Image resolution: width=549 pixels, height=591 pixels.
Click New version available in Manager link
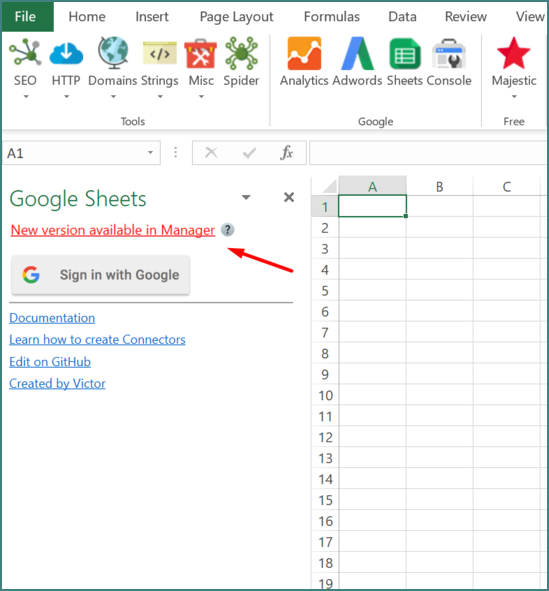pyautogui.click(x=113, y=230)
